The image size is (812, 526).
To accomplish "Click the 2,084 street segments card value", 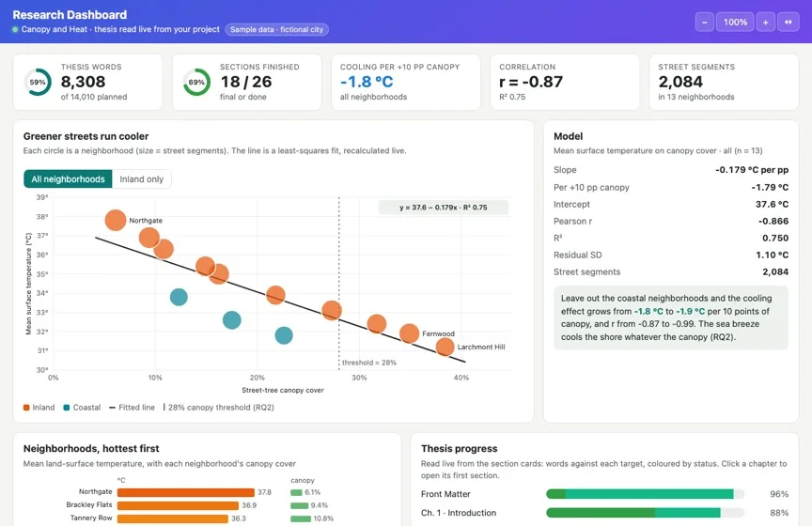I will (x=680, y=82).
